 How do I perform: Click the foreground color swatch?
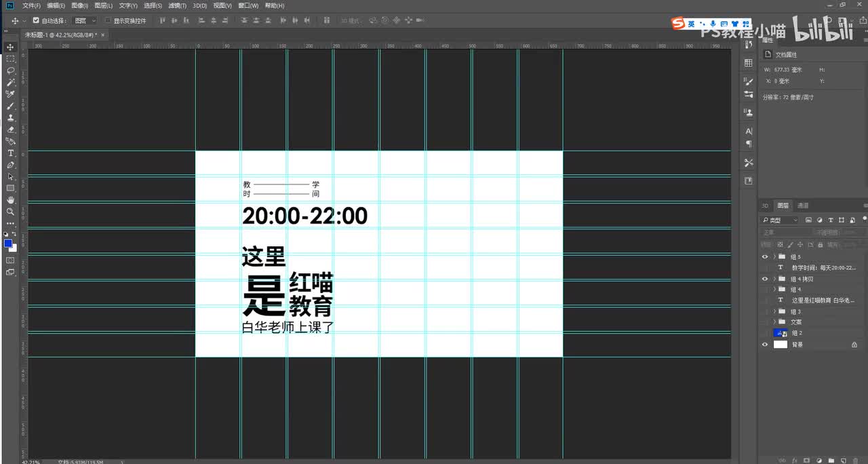(x=8, y=243)
